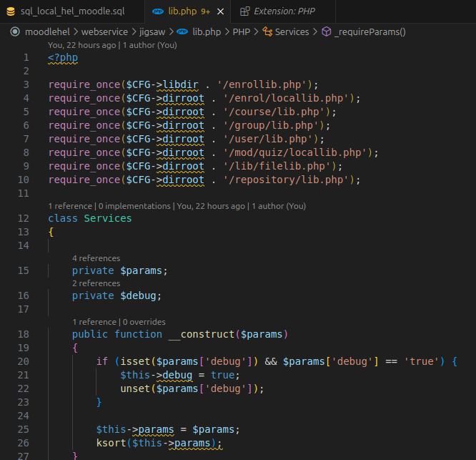
Task: Open '0 implementations' code lens above class
Action: (x=134, y=206)
